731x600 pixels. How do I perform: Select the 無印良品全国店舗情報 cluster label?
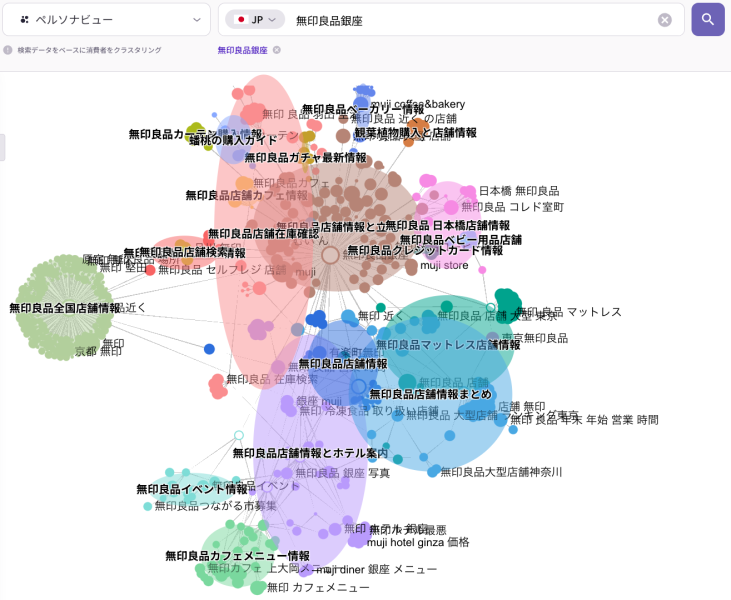pyautogui.click(x=65, y=308)
